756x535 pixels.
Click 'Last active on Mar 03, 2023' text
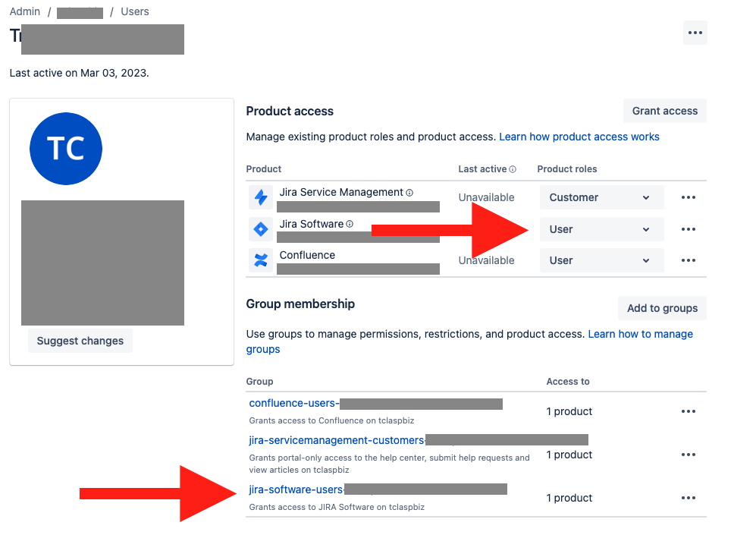(x=79, y=73)
